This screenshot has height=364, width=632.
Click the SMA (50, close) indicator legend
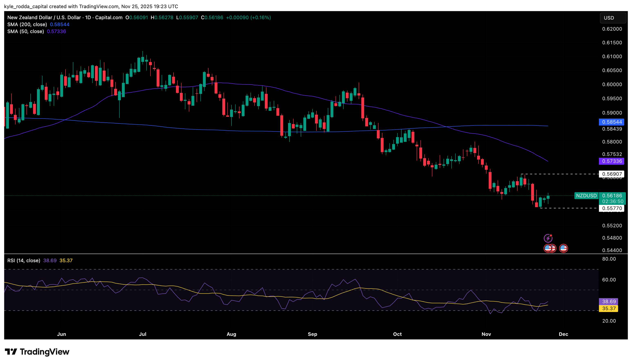[26, 31]
